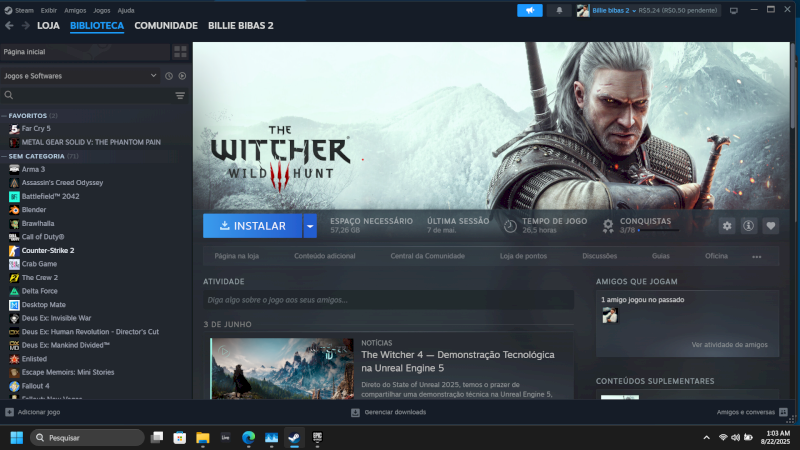Open The Witcher 4 news thumbnail
The image size is (800, 450).
pos(282,368)
